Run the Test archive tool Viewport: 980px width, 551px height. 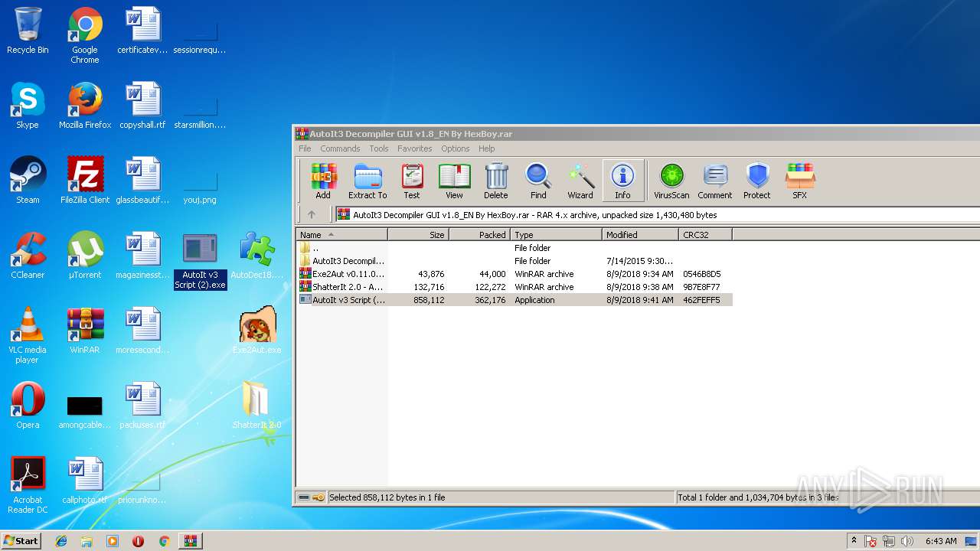(412, 181)
